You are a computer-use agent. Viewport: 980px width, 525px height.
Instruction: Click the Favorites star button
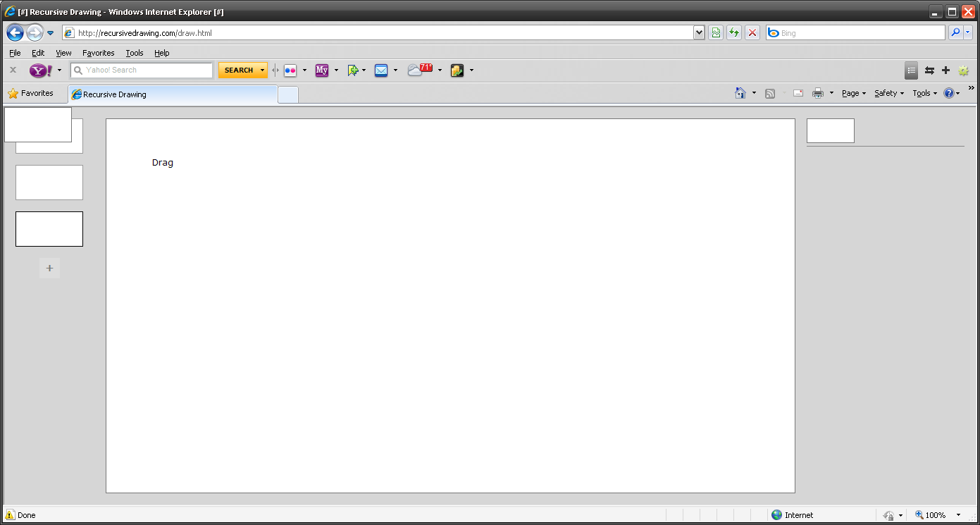click(x=30, y=93)
